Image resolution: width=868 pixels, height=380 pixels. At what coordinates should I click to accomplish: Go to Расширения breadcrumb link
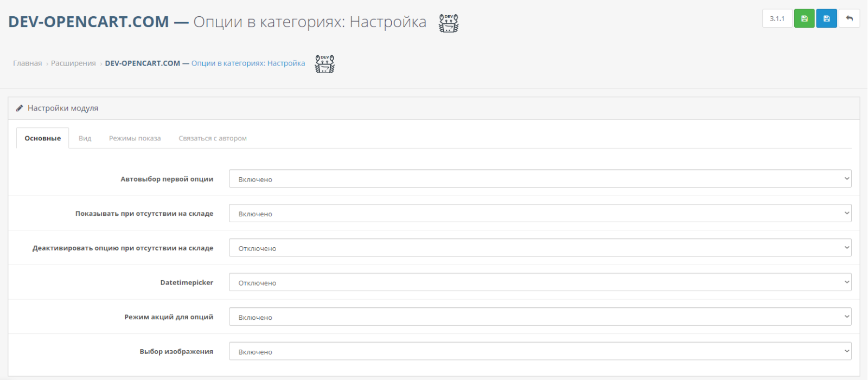click(73, 63)
